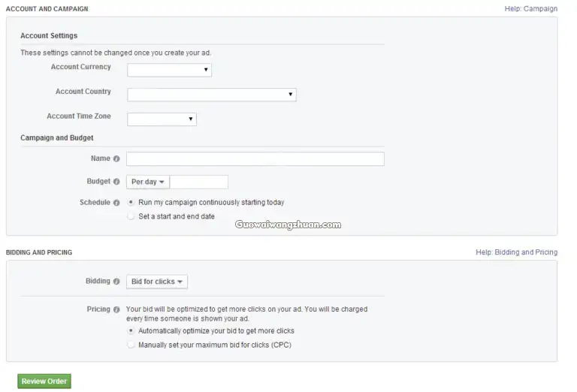
Task: Expand the Account Time Zone dropdown
Action: [162, 119]
